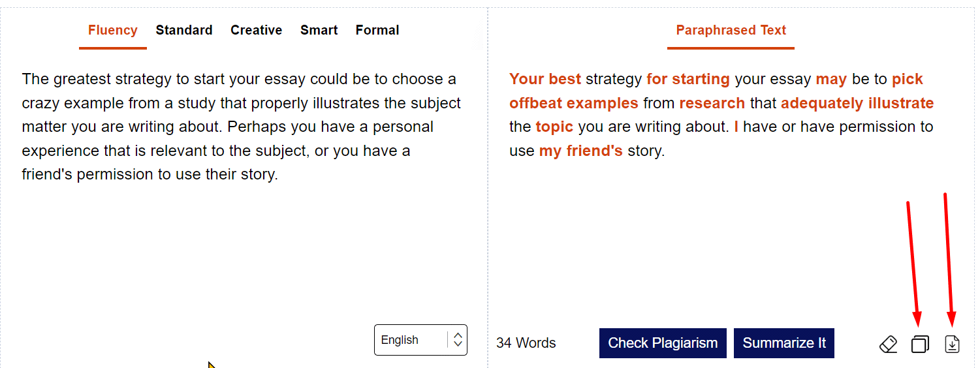This screenshot has width=980, height=368.
Task: Clear text with the eraser icon
Action: click(889, 344)
